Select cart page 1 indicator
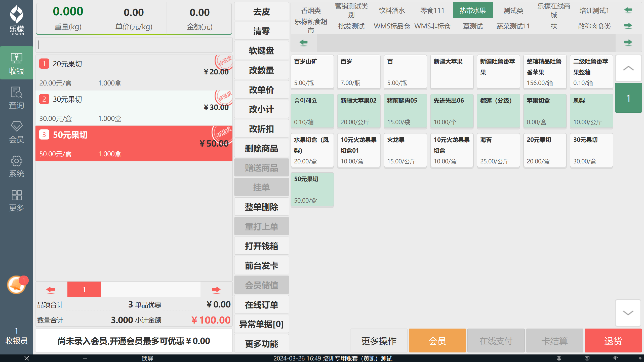 click(x=84, y=289)
